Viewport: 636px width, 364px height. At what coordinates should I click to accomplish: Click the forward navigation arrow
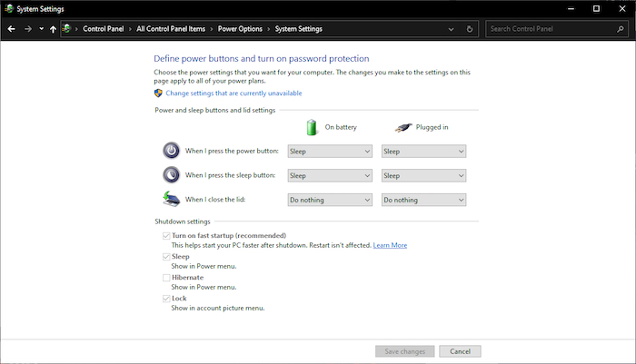27,29
